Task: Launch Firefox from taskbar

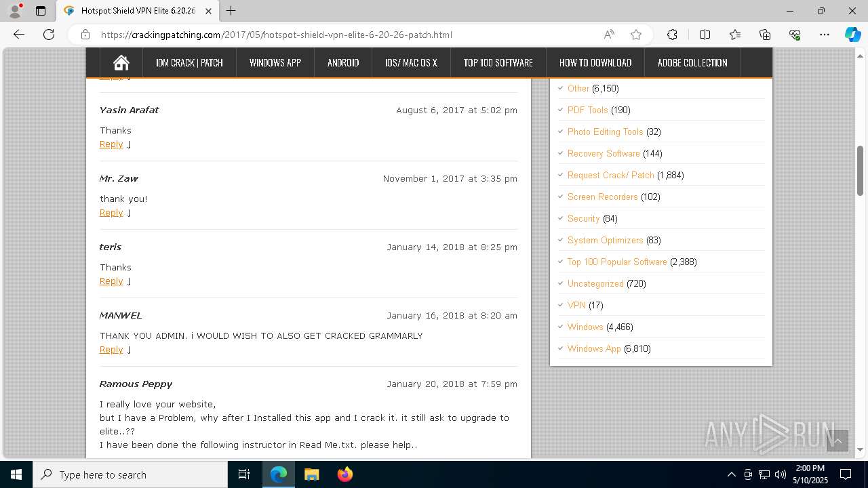Action: (x=344, y=474)
